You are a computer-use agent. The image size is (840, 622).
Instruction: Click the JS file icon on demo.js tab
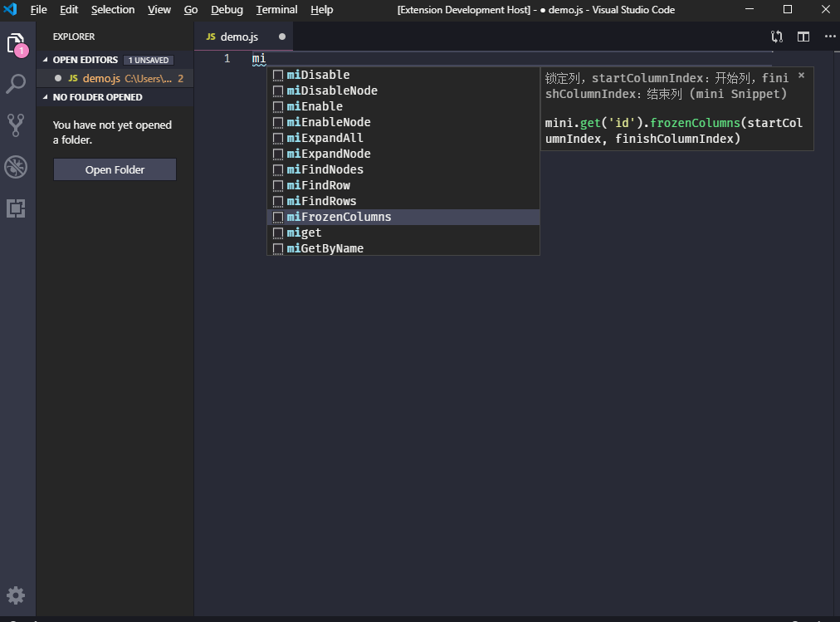click(211, 37)
